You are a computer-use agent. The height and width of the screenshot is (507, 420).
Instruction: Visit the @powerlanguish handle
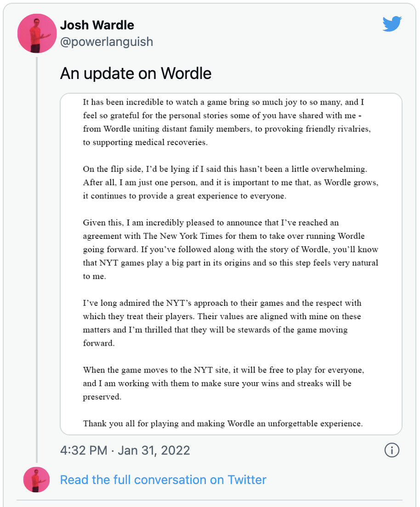(x=107, y=42)
